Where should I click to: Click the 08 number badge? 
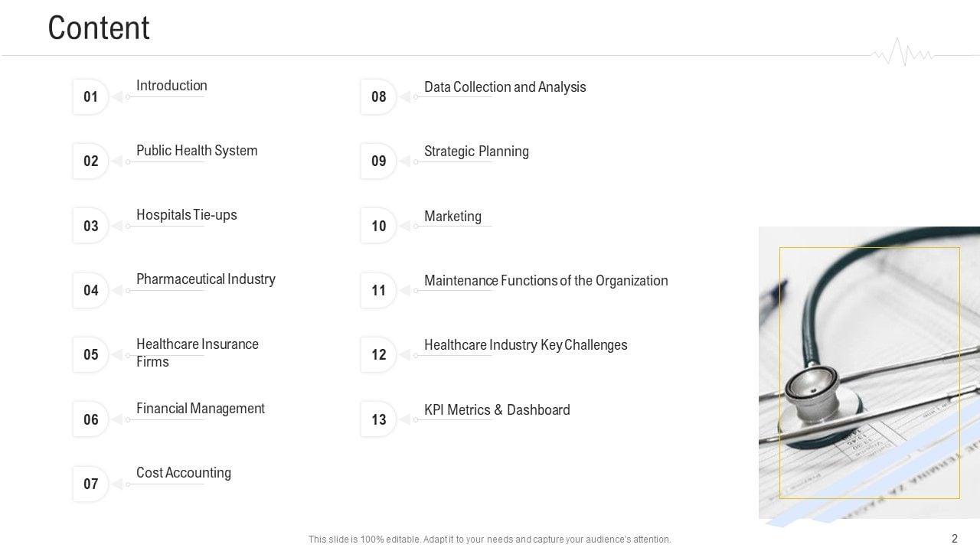(379, 96)
